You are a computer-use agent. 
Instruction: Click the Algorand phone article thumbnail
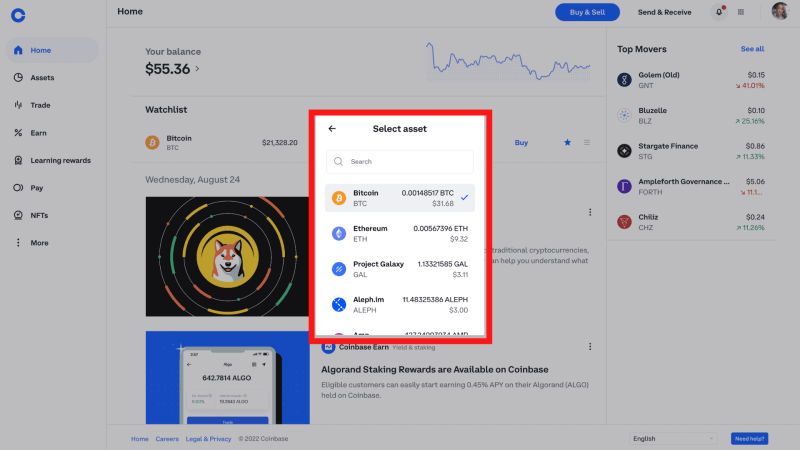click(x=227, y=378)
